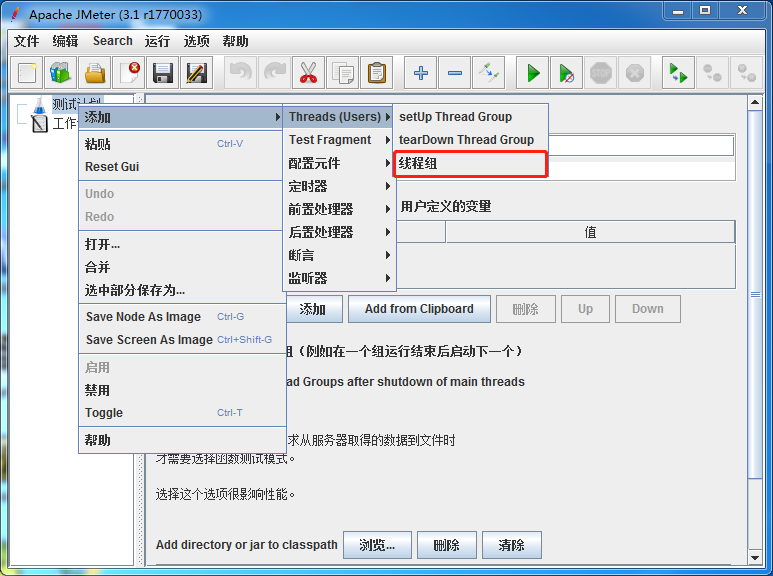Click the 添加 variable button
Image resolution: width=773 pixels, height=576 pixels.
[313, 309]
